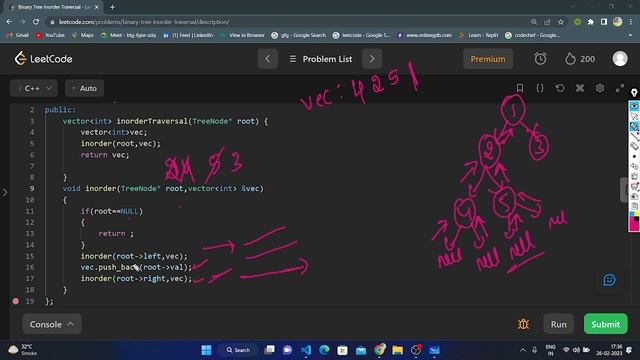Open Microsoft Edge from taskbar
Screen dimensions: 640x360
pos(324,350)
